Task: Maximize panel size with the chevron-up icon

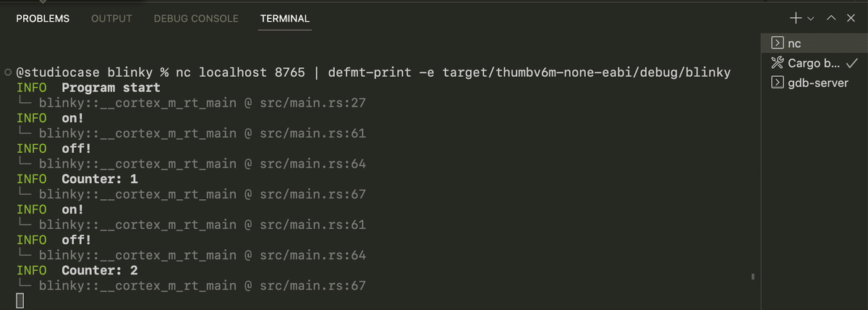Action: tap(833, 17)
